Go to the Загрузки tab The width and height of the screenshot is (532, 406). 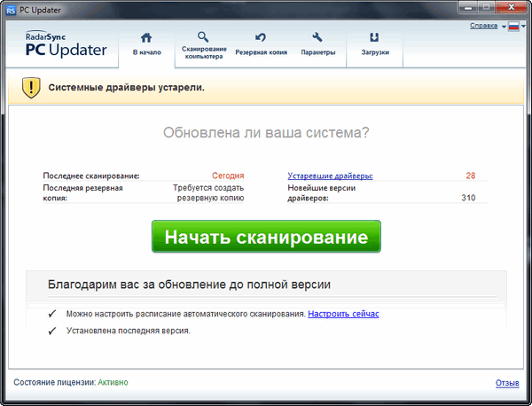point(375,45)
